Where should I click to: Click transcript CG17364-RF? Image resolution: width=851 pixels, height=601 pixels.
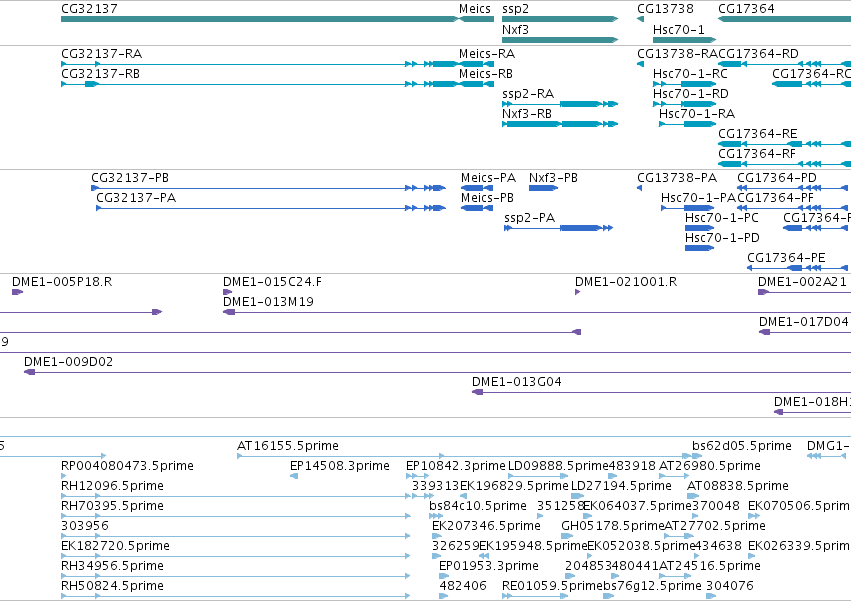click(784, 164)
